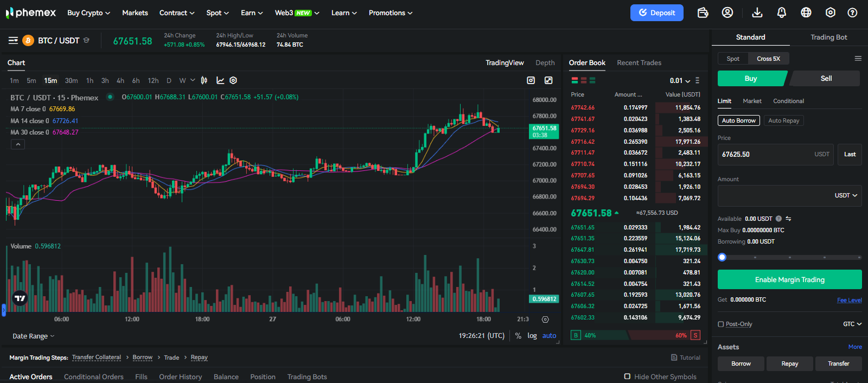Click Enable Margin Trading

point(790,280)
